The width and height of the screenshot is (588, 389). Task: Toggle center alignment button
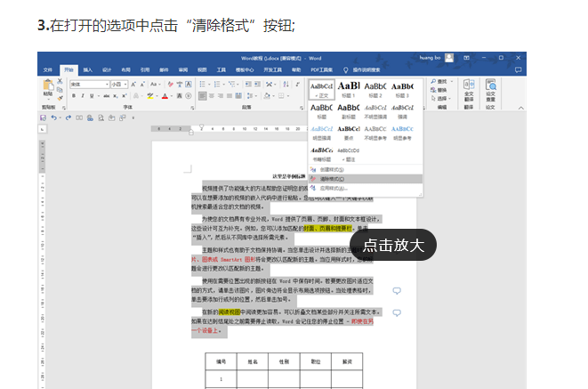(x=212, y=96)
